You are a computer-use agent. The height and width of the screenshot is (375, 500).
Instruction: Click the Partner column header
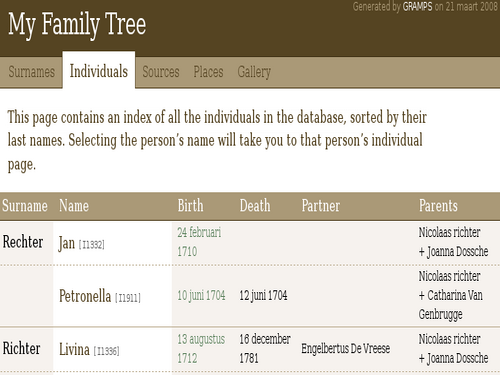point(321,205)
